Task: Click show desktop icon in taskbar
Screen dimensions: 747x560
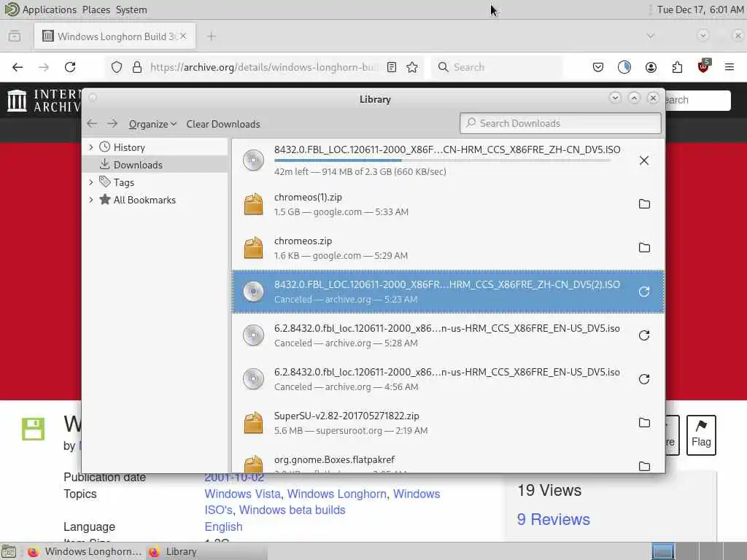Action: coord(9,551)
